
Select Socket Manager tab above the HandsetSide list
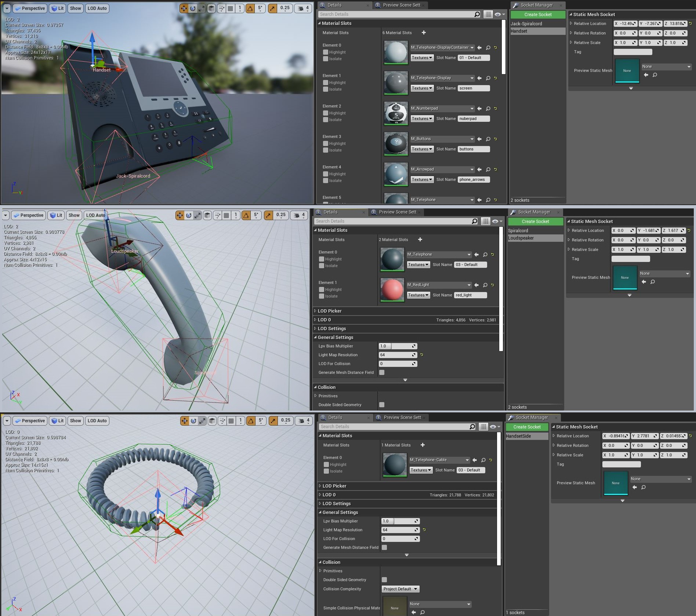point(532,418)
